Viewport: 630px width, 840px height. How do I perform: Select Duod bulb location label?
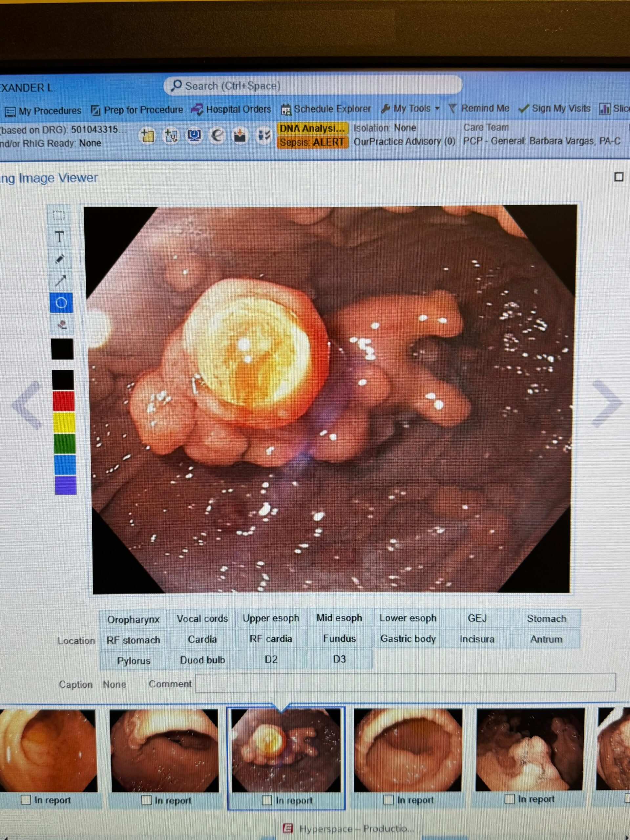202,660
